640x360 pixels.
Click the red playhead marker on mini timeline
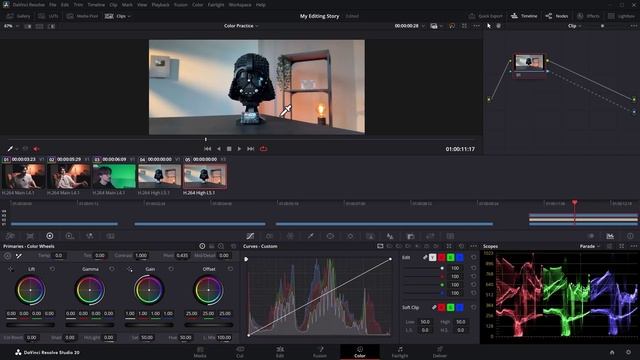pyautogui.click(x=574, y=202)
